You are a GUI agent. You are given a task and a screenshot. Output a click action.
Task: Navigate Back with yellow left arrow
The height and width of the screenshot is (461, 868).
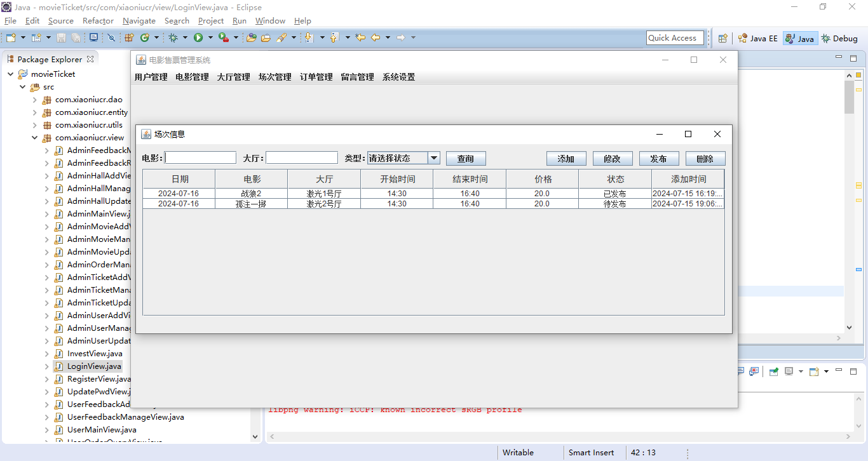point(376,37)
